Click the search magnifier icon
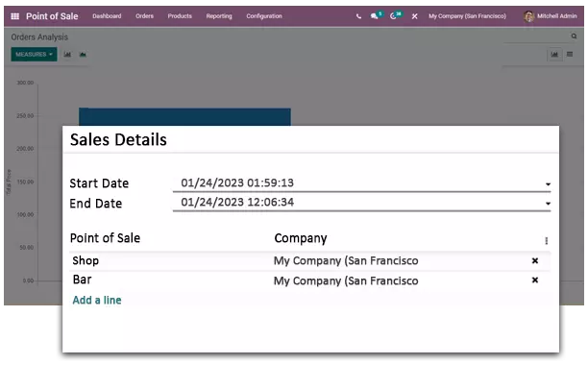 [574, 36]
